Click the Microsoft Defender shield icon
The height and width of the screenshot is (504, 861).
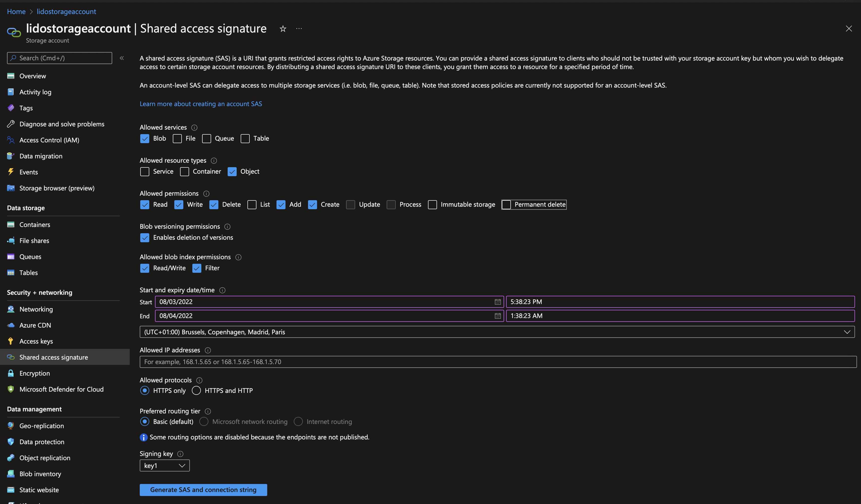[11, 390]
